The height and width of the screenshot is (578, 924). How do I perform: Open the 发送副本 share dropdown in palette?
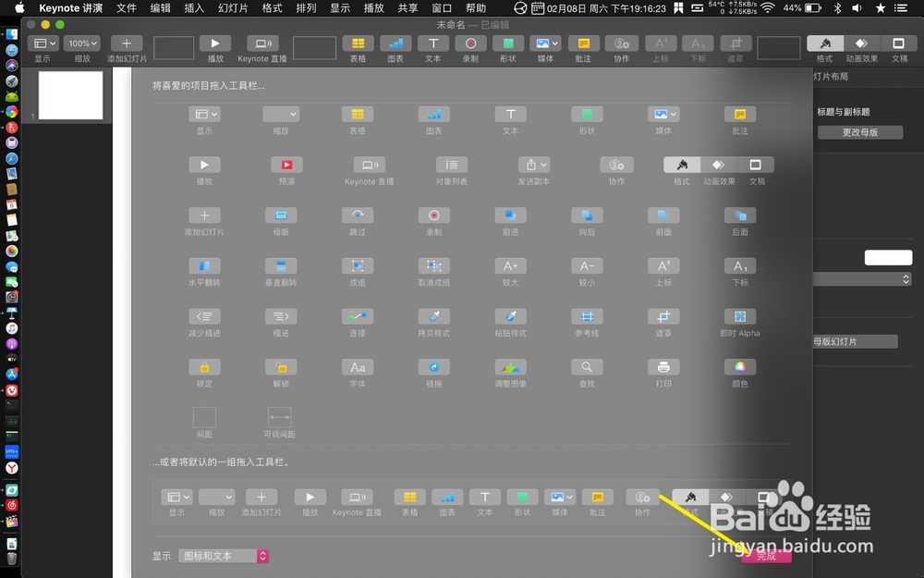tap(534, 166)
